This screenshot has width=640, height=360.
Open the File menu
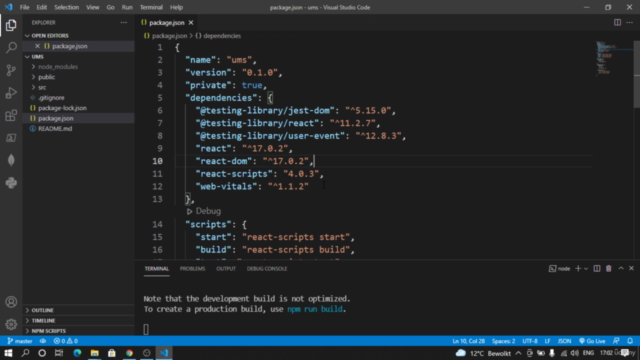coord(24,7)
